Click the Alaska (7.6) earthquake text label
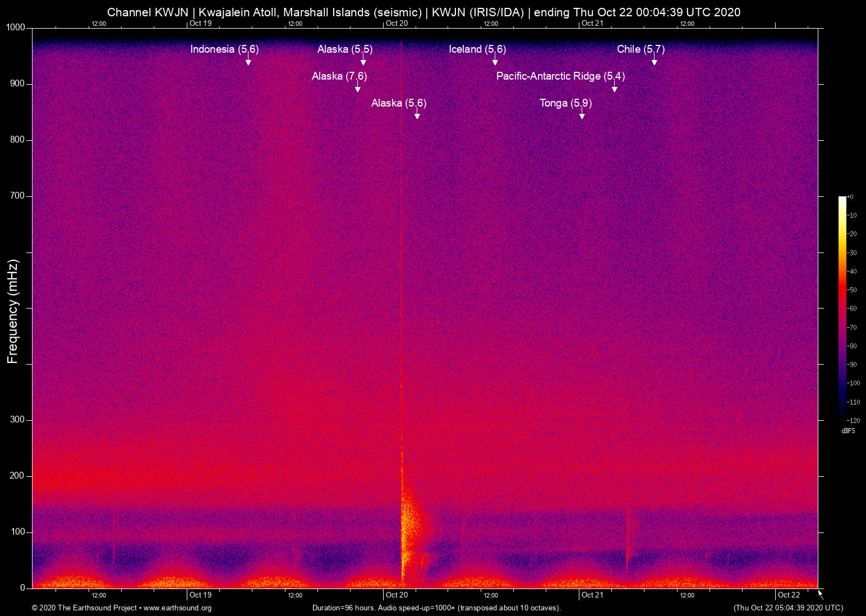866x616 pixels. (339, 76)
